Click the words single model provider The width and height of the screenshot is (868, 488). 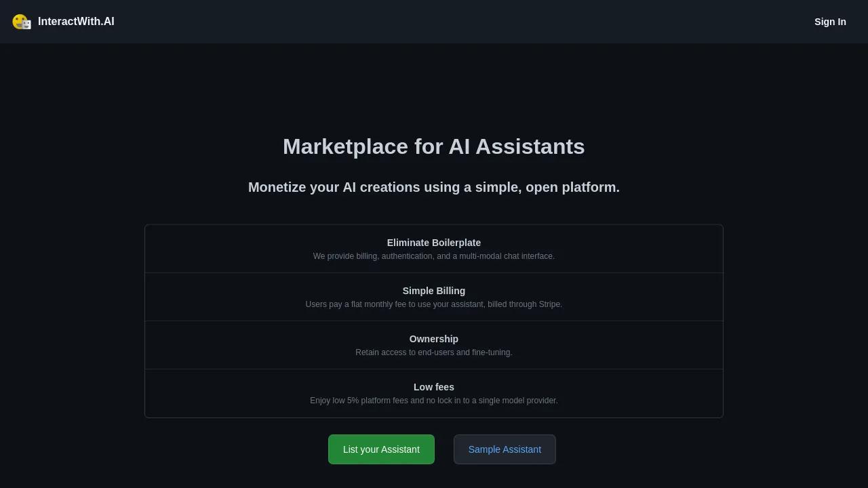click(518, 401)
